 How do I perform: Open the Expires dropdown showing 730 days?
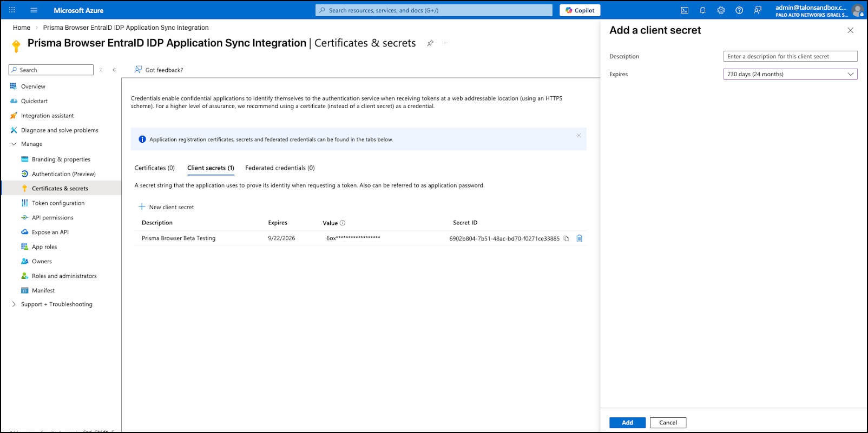[790, 74]
